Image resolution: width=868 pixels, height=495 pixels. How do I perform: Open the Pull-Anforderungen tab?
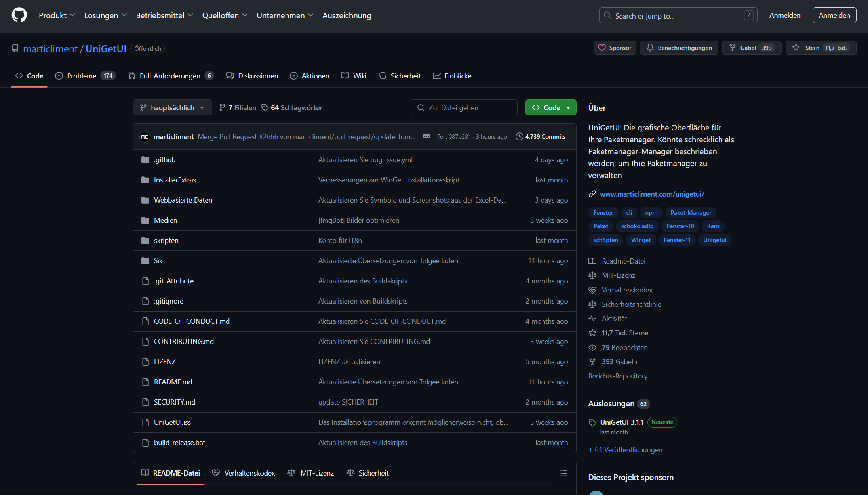tap(170, 76)
